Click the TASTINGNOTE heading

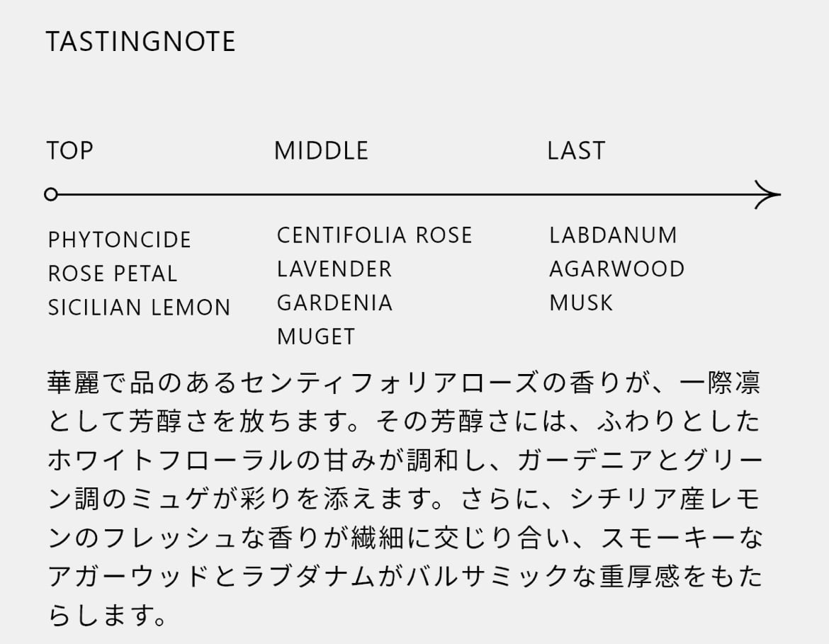(140, 42)
